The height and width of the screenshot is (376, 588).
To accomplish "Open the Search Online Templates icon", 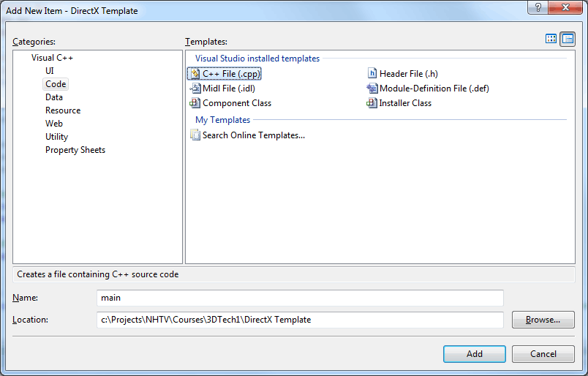I will (x=195, y=135).
